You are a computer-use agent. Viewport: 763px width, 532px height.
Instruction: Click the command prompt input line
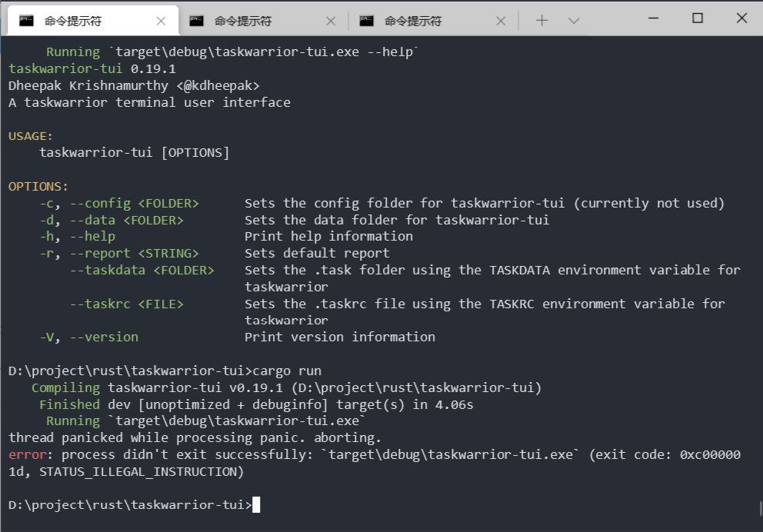129,504
